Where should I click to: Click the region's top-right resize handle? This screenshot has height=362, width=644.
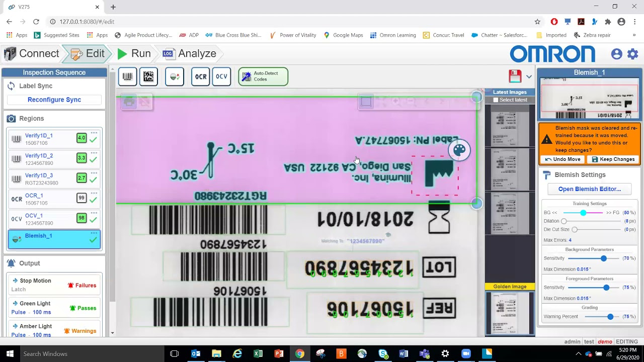(x=476, y=97)
